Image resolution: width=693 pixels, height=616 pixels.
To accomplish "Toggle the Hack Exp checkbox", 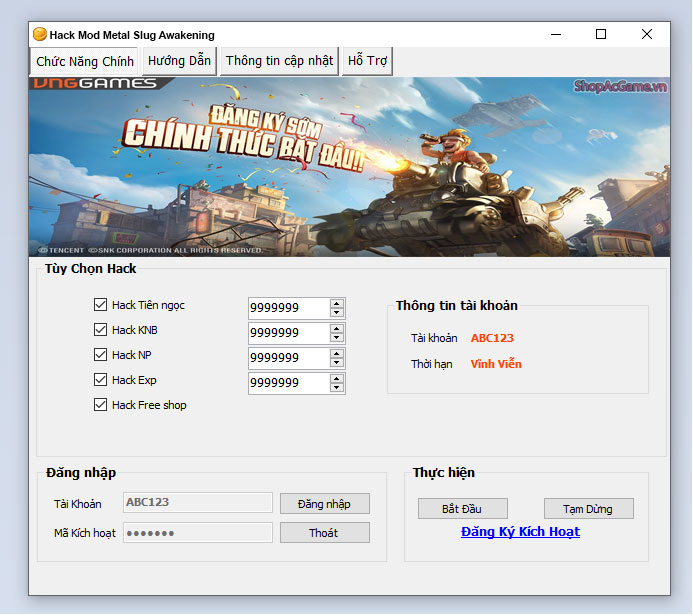I will [x=100, y=380].
